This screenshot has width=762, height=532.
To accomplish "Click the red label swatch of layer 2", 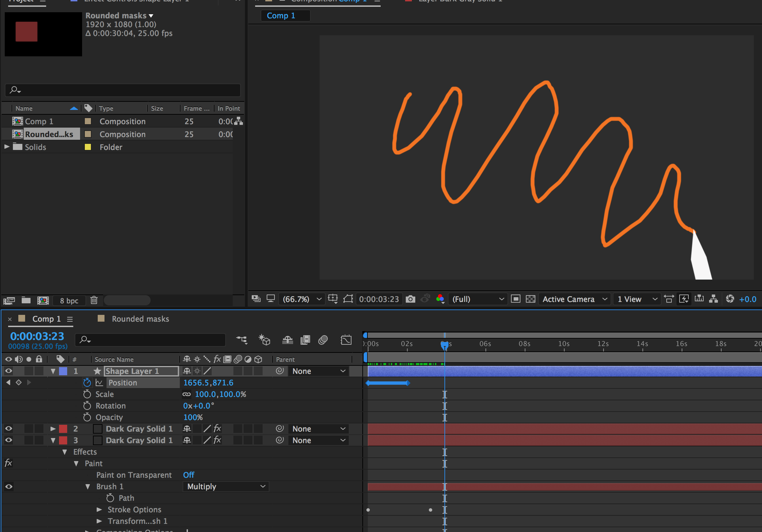I will pos(63,429).
